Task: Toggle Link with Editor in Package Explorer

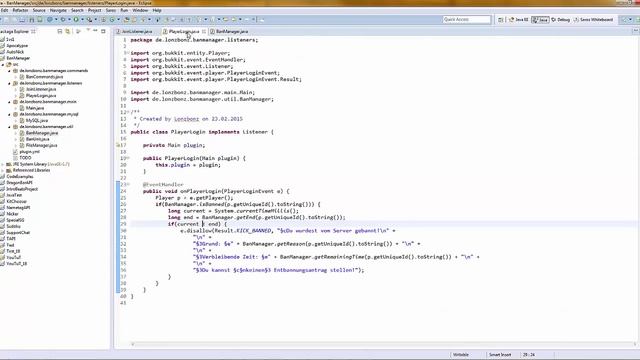Action: coord(68,31)
